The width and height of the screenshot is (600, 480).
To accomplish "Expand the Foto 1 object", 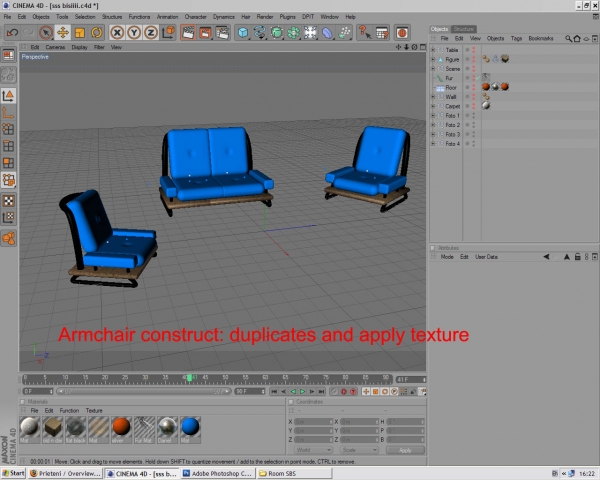I will 433,116.
